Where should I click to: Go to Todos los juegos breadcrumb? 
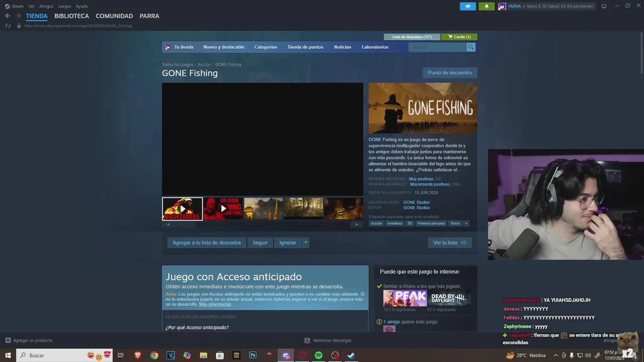click(178, 64)
